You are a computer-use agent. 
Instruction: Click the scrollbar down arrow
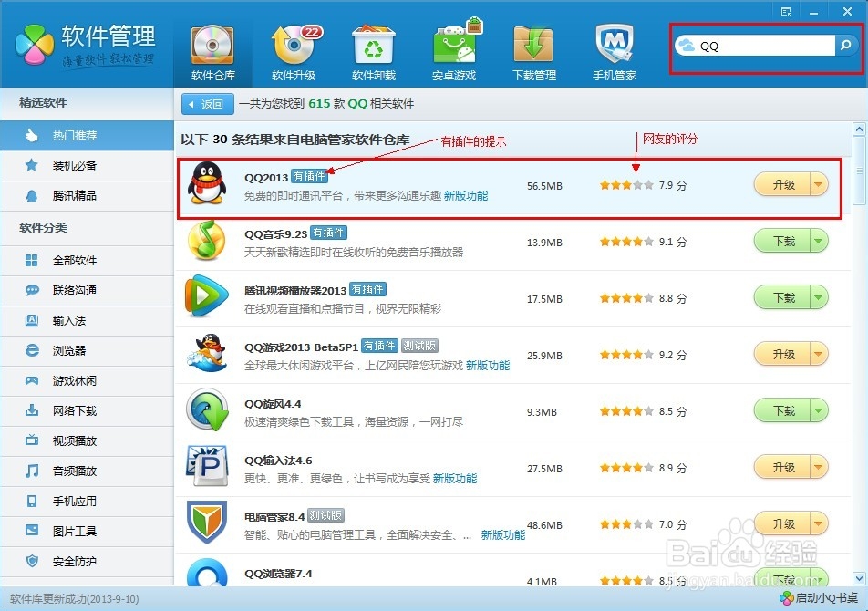click(x=859, y=578)
